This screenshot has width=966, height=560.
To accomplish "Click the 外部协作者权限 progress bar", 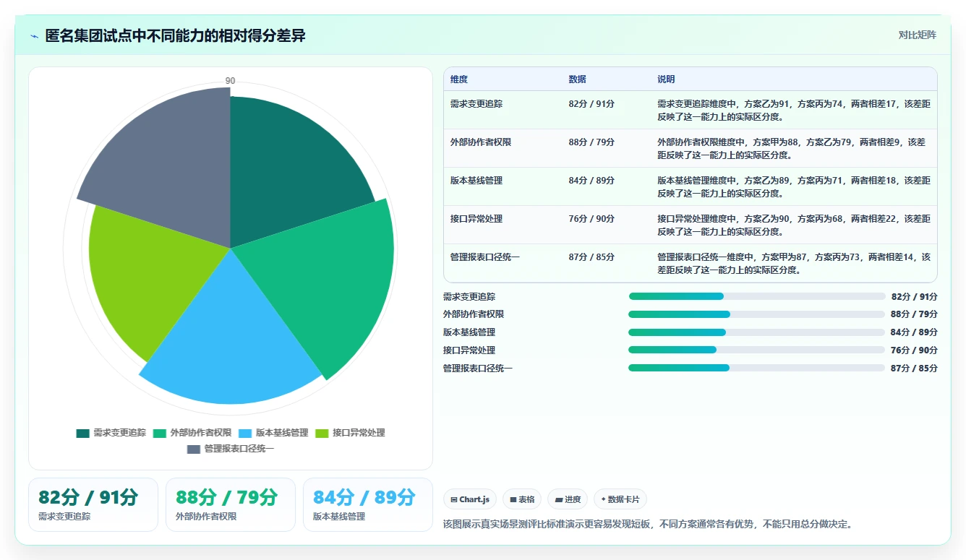I will coord(757,314).
